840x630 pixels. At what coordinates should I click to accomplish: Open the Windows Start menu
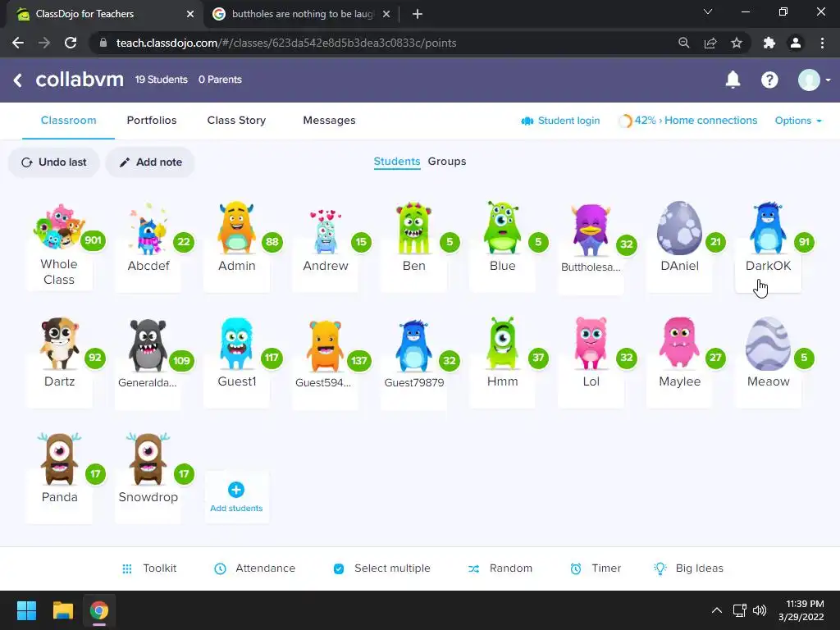(26, 610)
